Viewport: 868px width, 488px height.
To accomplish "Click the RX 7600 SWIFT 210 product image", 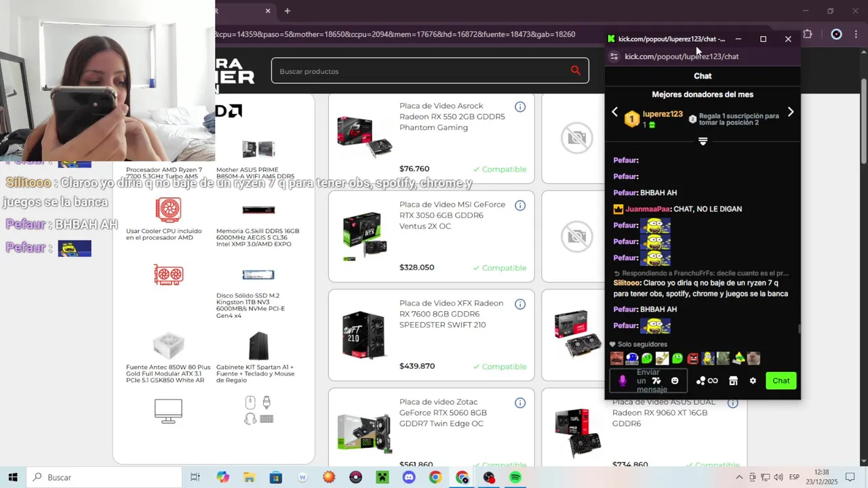I will [x=364, y=335].
